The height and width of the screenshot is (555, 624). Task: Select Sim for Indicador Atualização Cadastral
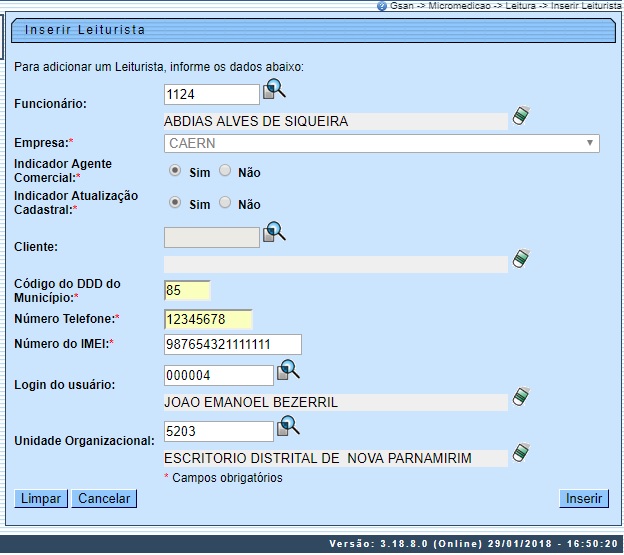coord(175,203)
